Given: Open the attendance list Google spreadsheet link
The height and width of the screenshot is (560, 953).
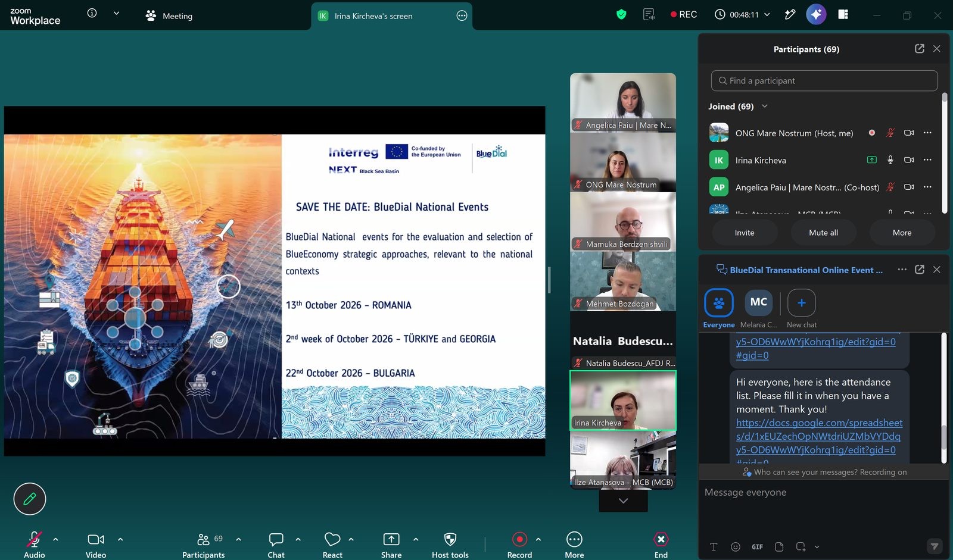Looking at the screenshot, I should tap(819, 436).
